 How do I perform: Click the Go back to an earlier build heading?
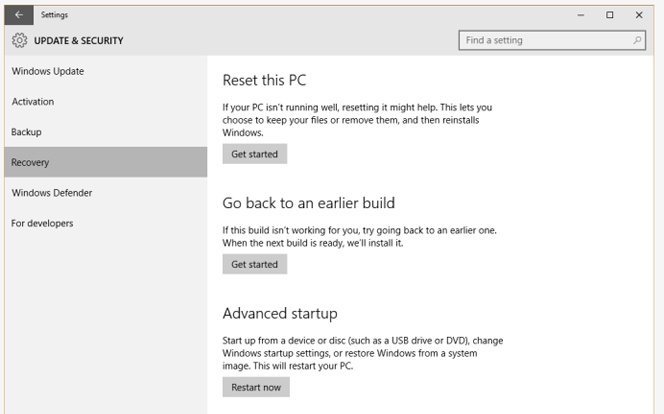click(x=309, y=203)
